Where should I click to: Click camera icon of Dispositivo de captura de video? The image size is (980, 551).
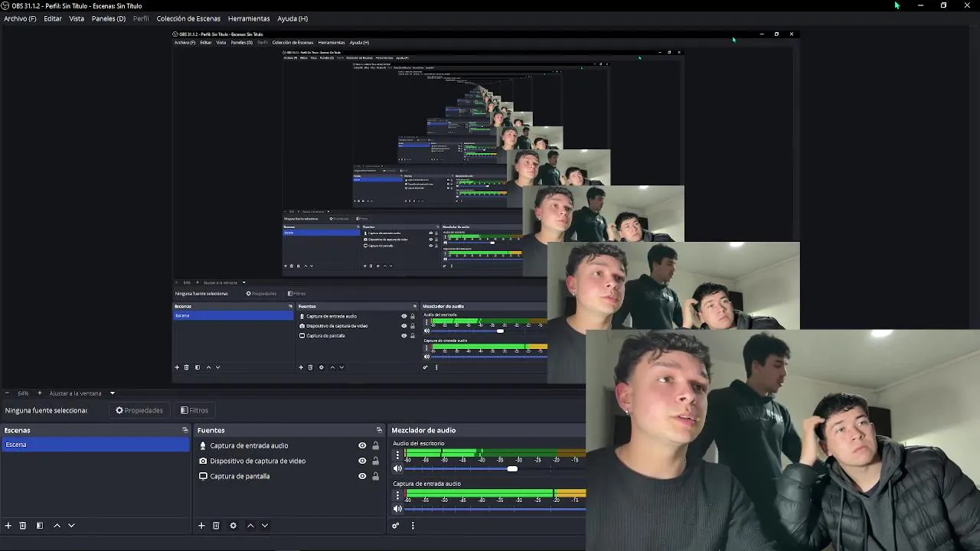pos(203,461)
